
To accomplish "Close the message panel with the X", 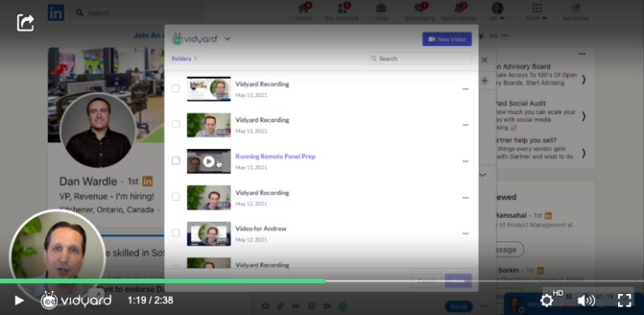I will click(485, 60).
